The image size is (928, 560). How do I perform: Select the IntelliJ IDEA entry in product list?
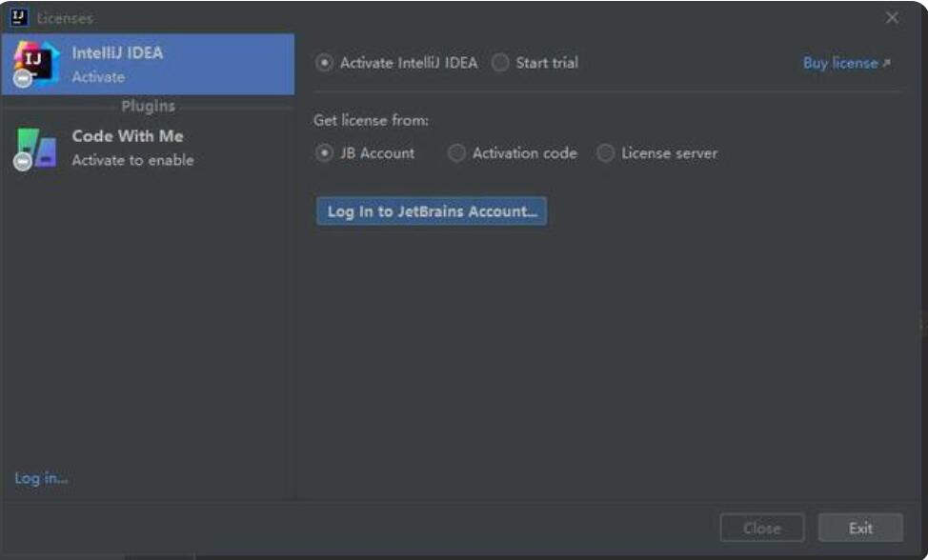pyautogui.click(x=148, y=64)
